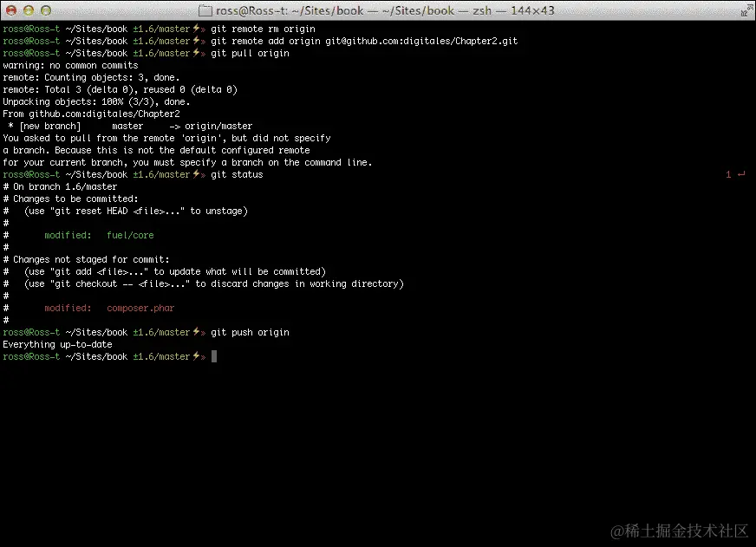Click the 'git reset HEAD <file>...' hint
The height and width of the screenshot is (547, 756).
pos(117,211)
